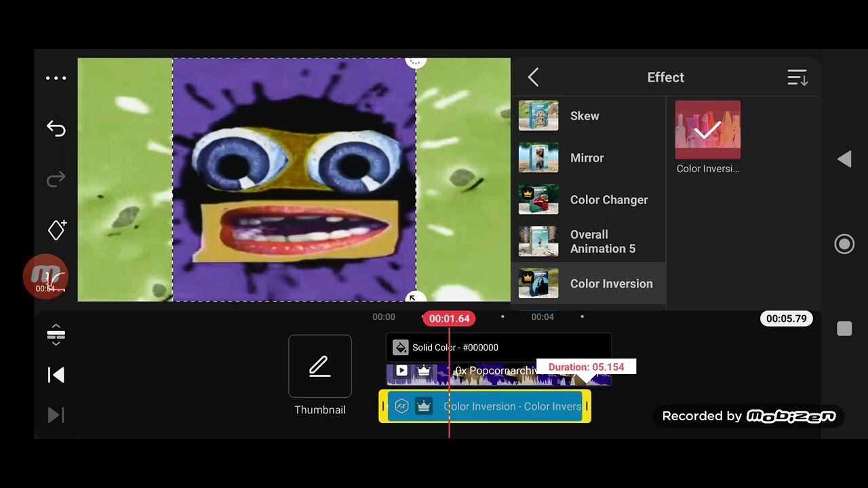Grab the left trim handle of effect clip

click(x=383, y=407)
